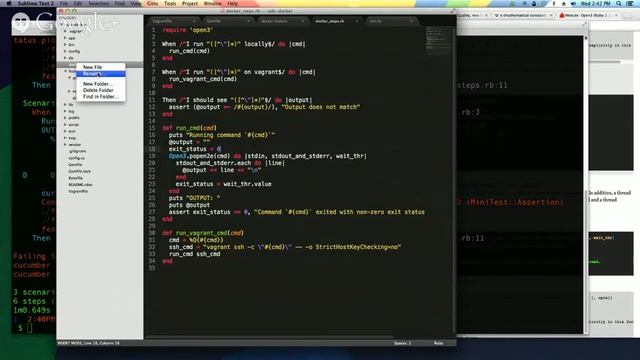Expand the public folder arrow

(65, 118)
